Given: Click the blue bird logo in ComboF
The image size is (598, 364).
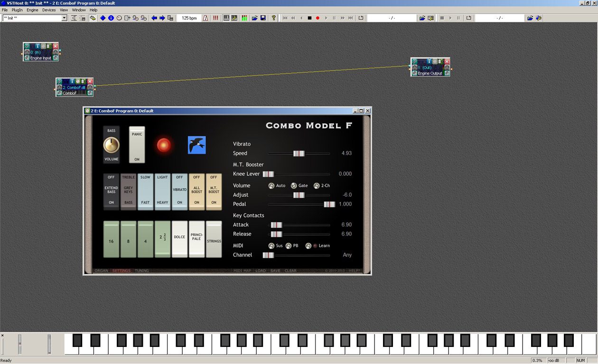Looking at the screenshot, I should click(x=196, y=145).
